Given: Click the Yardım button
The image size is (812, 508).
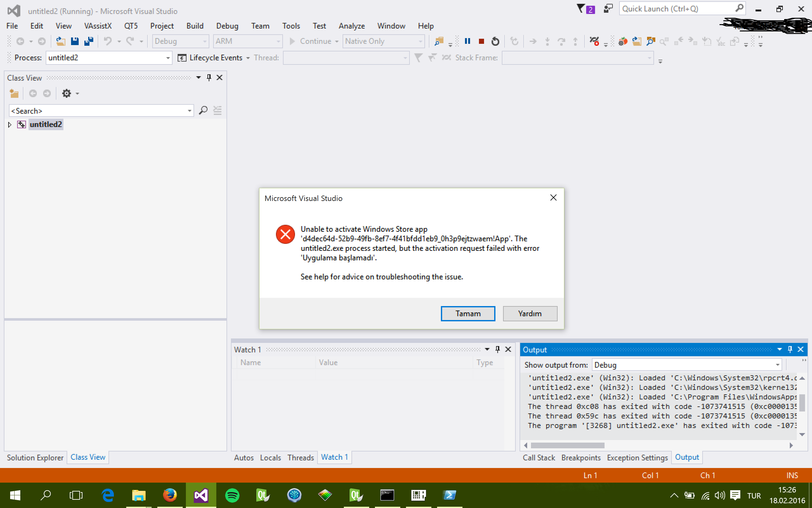Looking at the screenshot, I should pyautogui.click(x=530, y=313).
